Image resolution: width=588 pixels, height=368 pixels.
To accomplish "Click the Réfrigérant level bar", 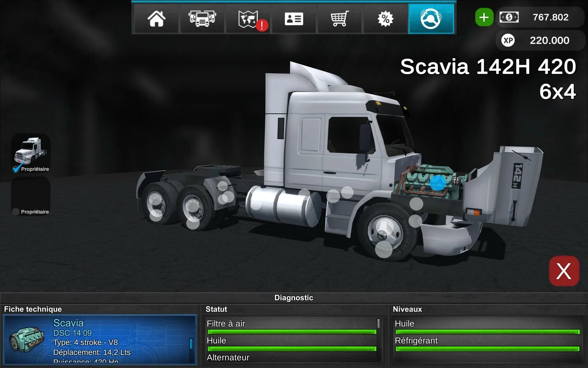I will point(488,349).
